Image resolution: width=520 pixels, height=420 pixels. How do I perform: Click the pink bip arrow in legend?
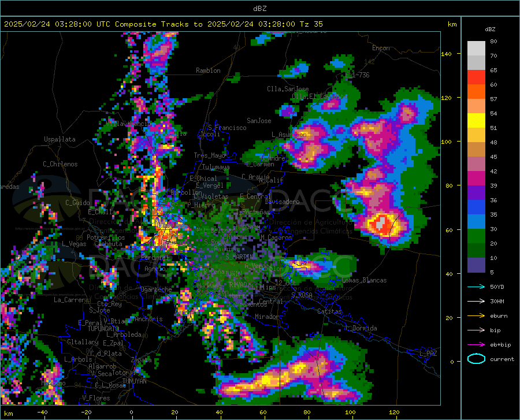point(476,330)
